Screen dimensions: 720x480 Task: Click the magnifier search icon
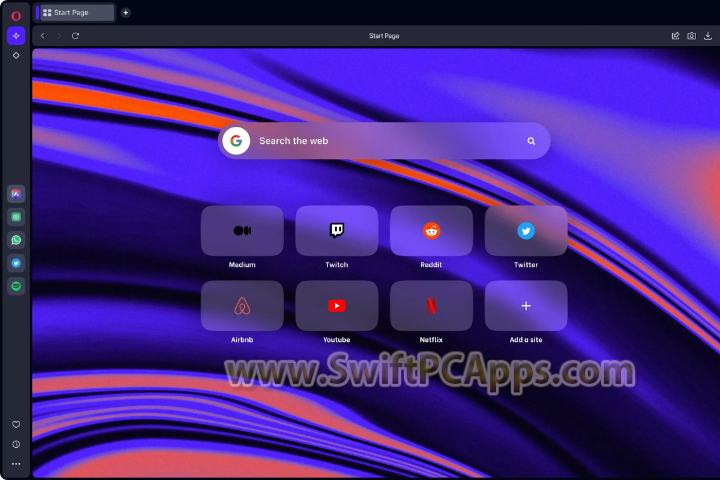[x=531, y=141]
